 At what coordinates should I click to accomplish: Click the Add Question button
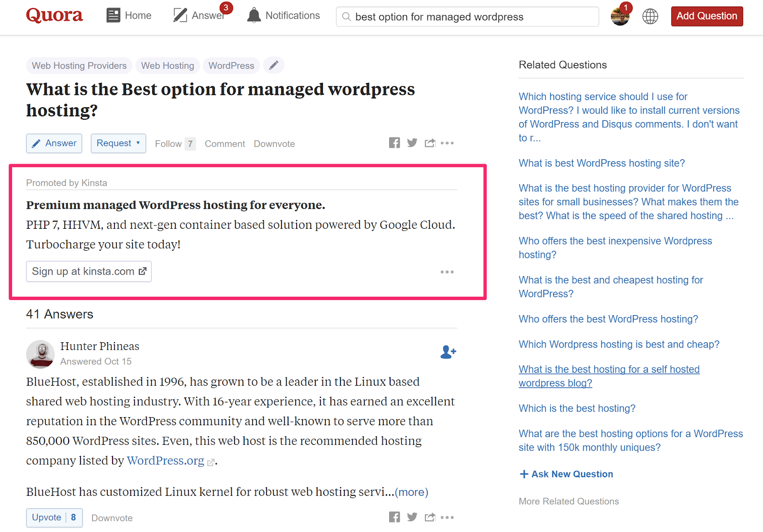[x=707, y=16]
